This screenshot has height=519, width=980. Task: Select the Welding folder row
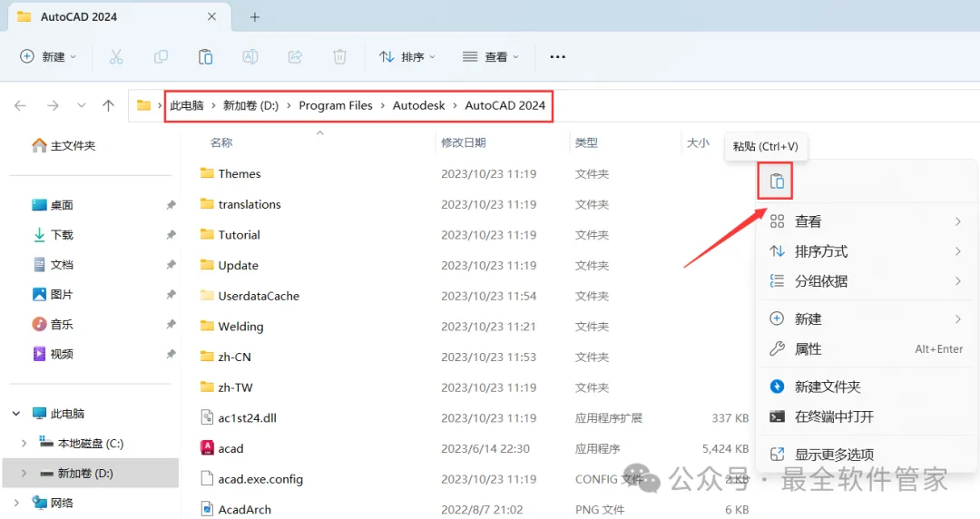pyautogui.click(x=474, y=327)
